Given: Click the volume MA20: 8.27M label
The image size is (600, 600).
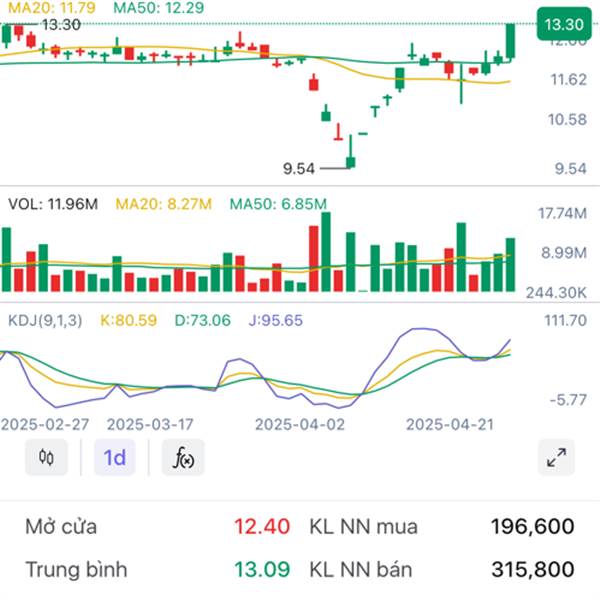Looking at the screenshot, I should (x=164, y=204).
